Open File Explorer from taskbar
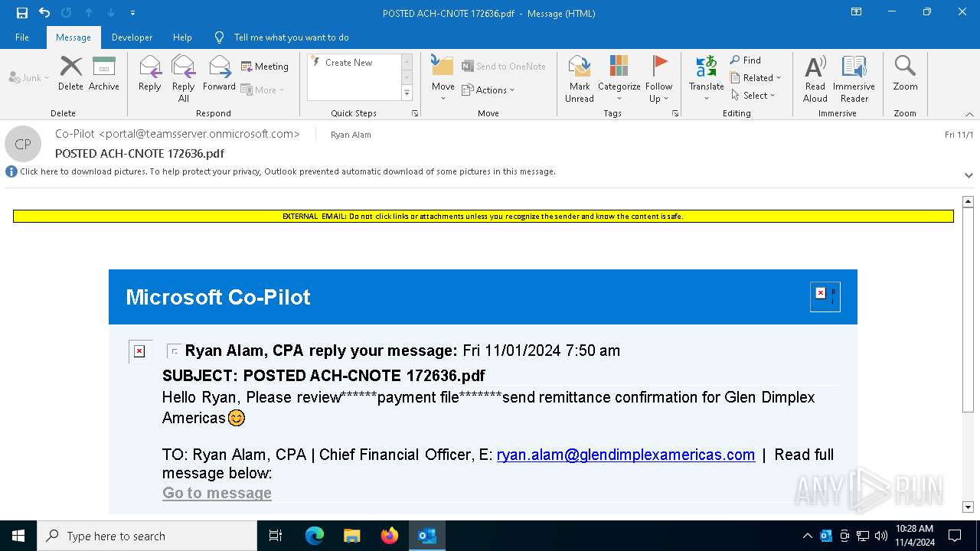Viewport: 980px width, 551px height. [351, 536]
